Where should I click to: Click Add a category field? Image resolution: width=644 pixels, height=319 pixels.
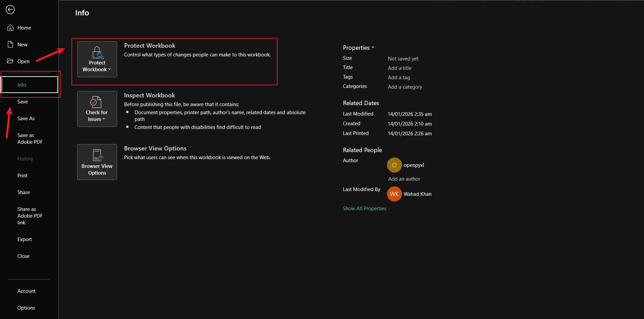coord(405,87)
